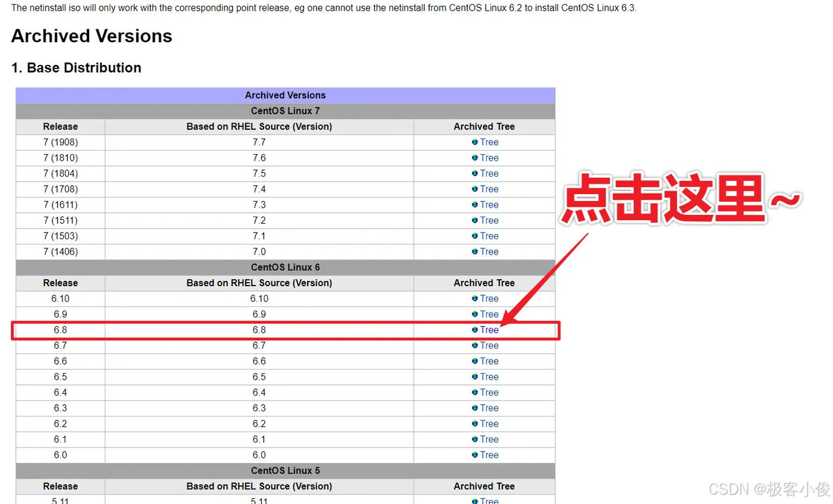The image size is (833, 504).
Task: Click globe icon in the 7 (1804) row
Action: 475,173
